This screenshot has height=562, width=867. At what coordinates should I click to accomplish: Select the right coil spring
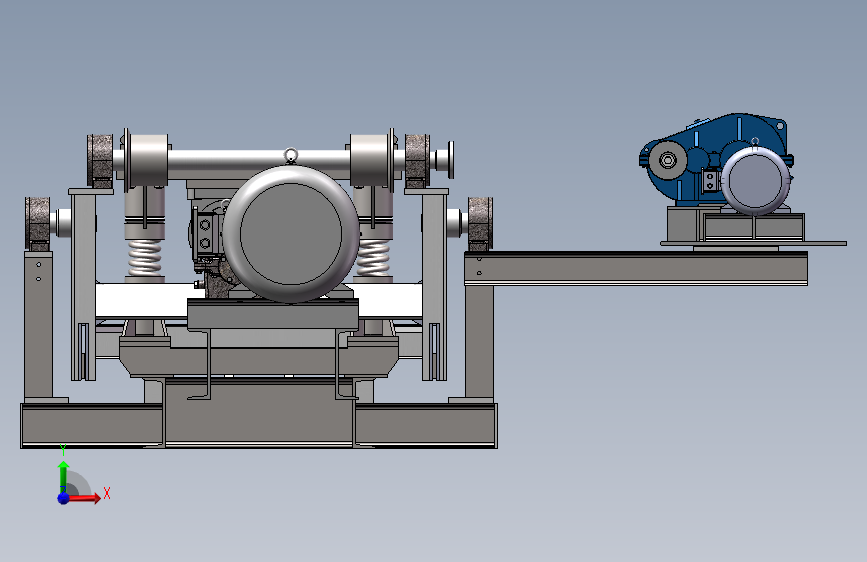tap(373, 258)
